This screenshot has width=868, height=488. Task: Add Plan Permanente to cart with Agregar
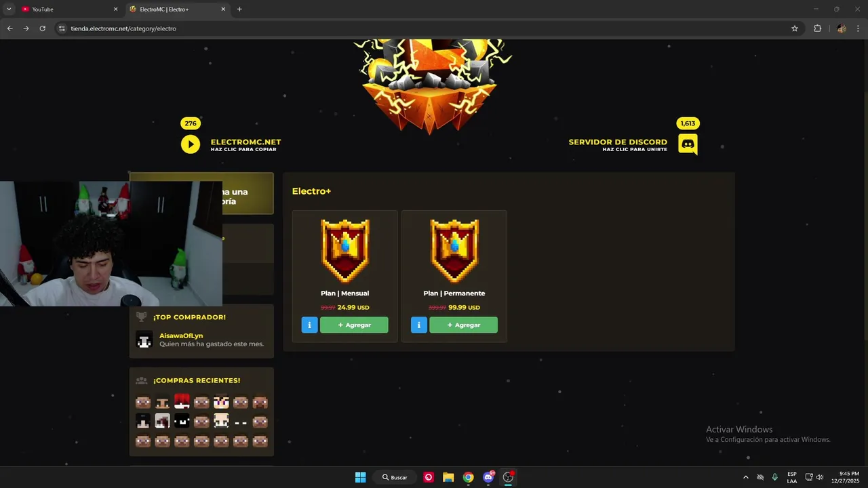pyautogui.click(x=463, y=325)
